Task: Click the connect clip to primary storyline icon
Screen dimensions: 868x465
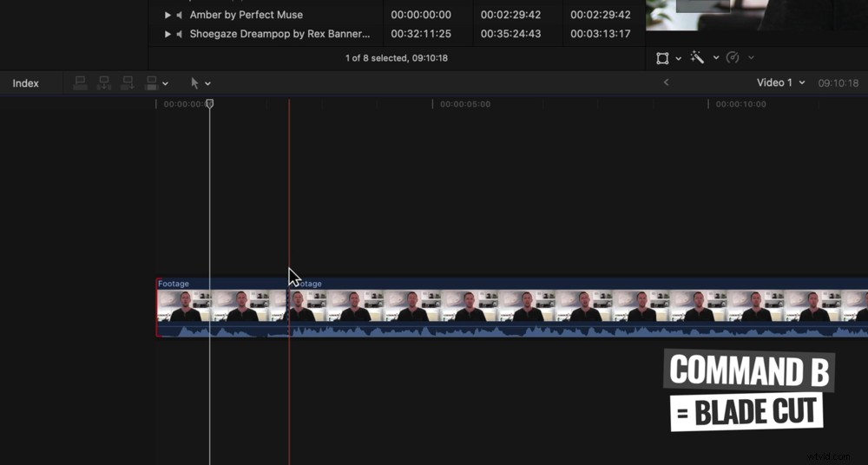Action: (x=80, y=83)
